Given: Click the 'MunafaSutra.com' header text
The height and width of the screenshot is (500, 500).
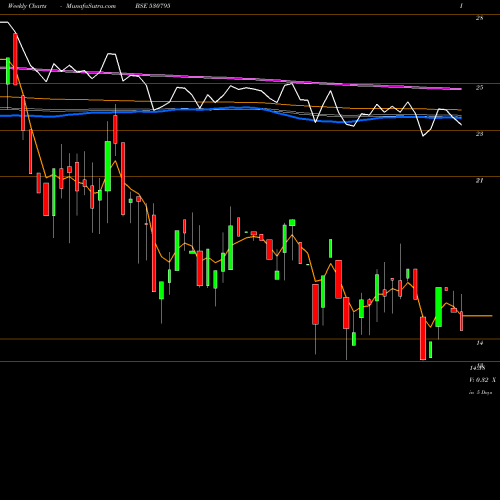Looking at the screenshot, I should [91, 6].
